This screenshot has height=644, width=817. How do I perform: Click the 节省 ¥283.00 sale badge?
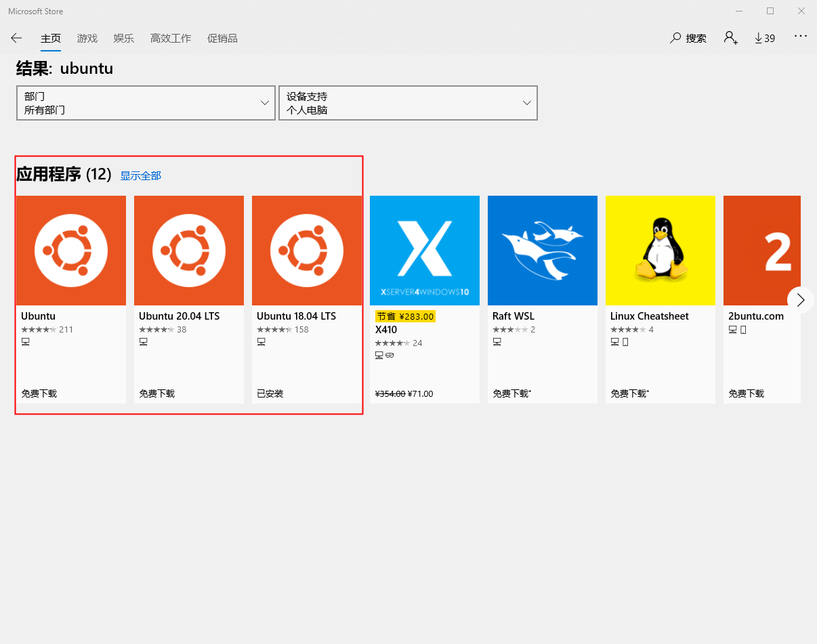click(x=405, y=316)
